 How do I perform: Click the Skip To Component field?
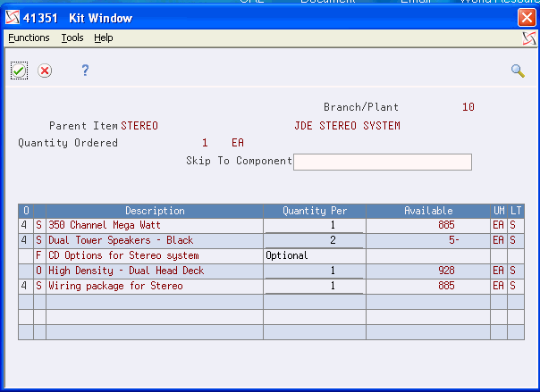(383, 162)
